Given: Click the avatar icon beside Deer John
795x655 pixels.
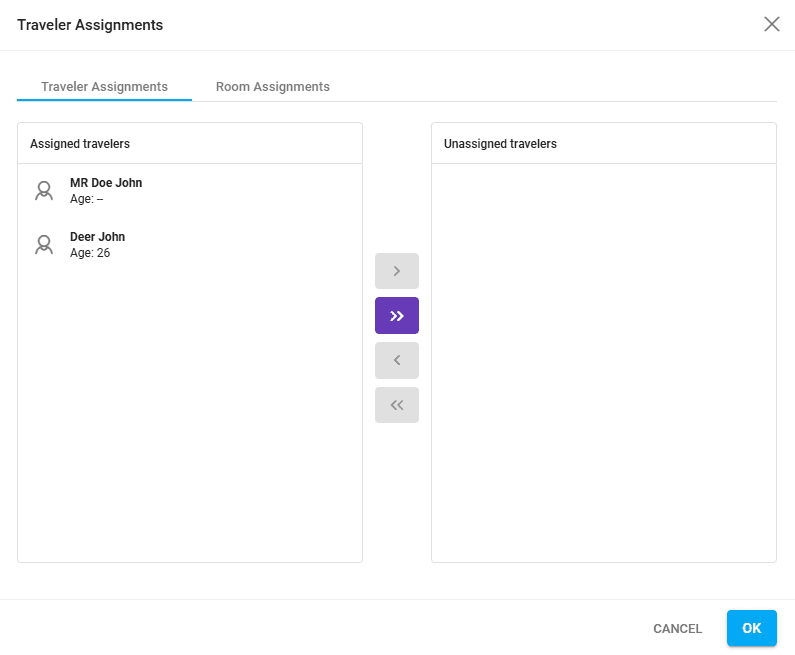Looking at the screenshot, I should pos(43,245).
